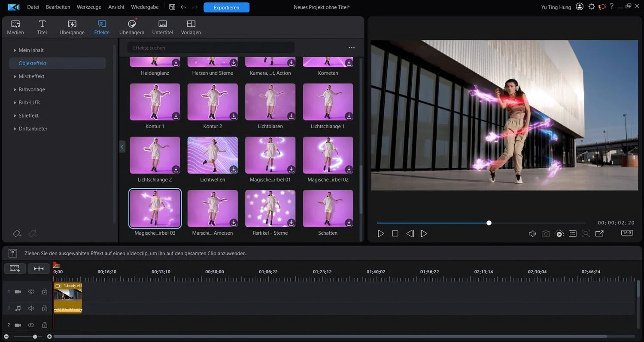644x342 pixels.
Task: Take a snapshot with camera icon
Action: pyautogui.click(x=545, y=233)
